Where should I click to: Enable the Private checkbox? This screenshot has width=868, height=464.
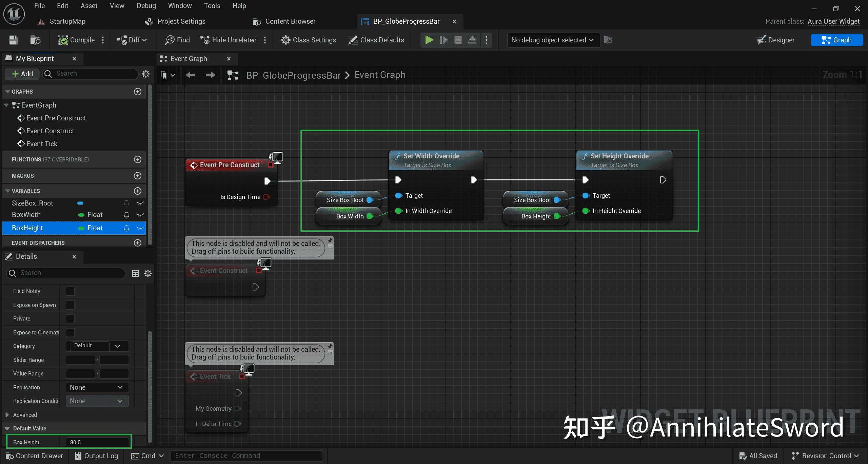70,318
